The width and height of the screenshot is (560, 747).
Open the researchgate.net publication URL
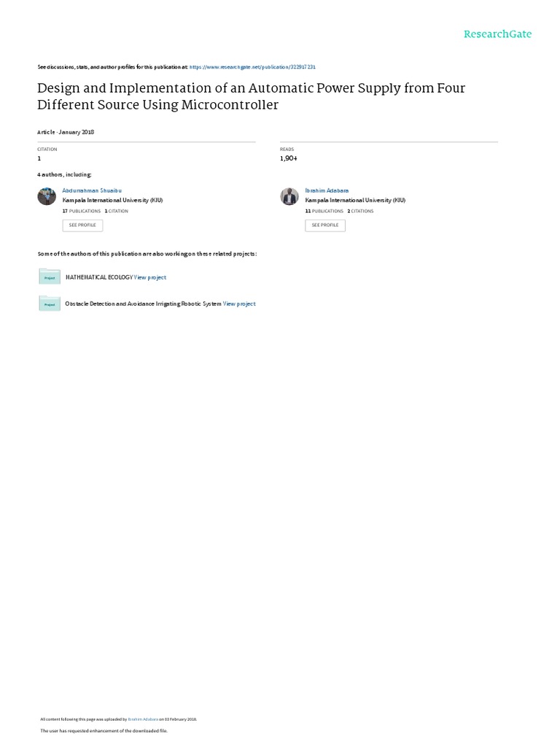(252, 66)
